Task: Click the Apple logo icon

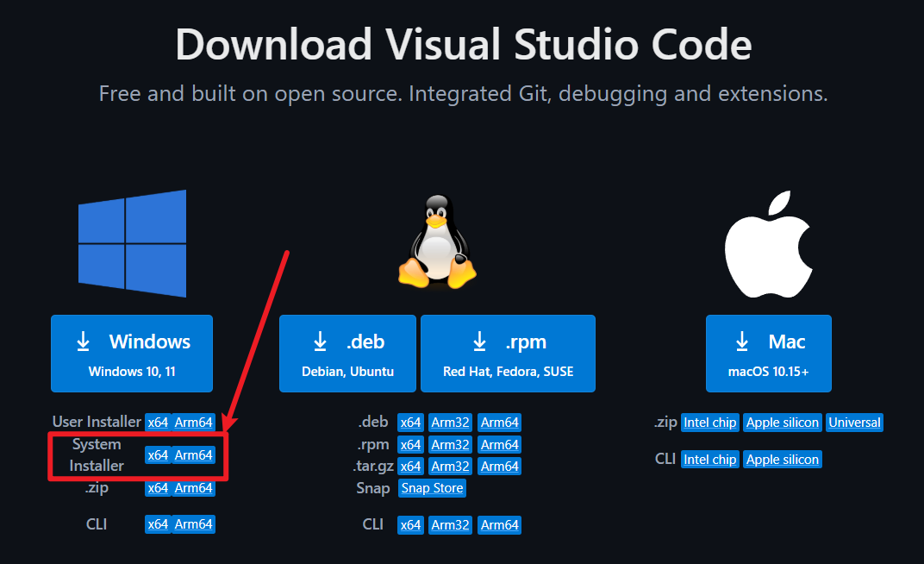Action: (x=769, y=244)
